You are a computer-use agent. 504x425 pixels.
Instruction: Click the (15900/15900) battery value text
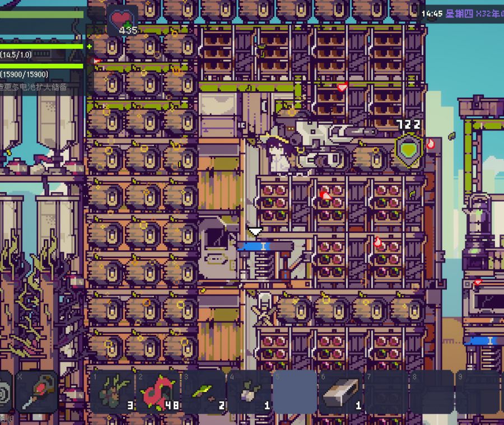pyautogui.click(x=24, y=74)
